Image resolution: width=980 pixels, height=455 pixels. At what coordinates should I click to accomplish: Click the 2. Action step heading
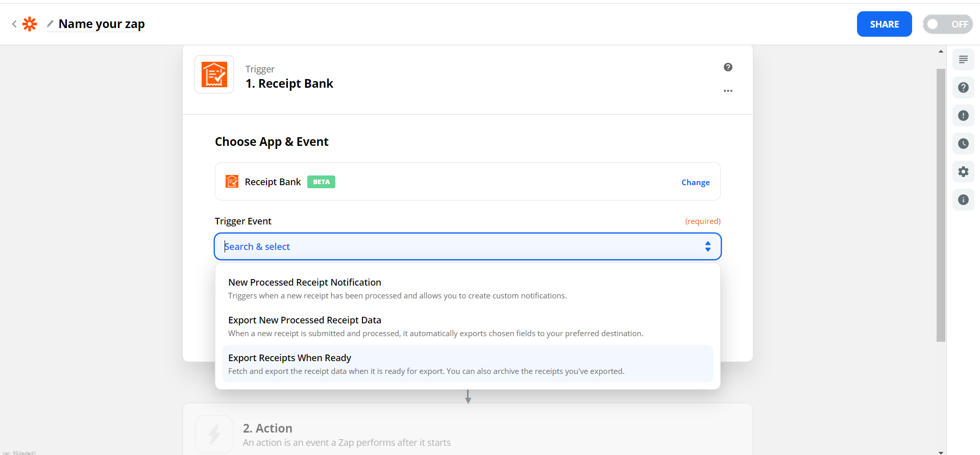coord(267,428)
